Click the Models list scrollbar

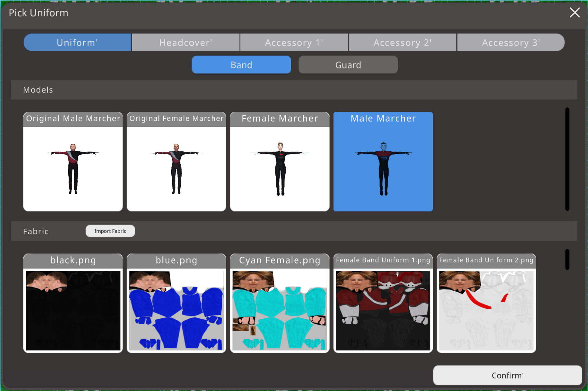(567, 159)
